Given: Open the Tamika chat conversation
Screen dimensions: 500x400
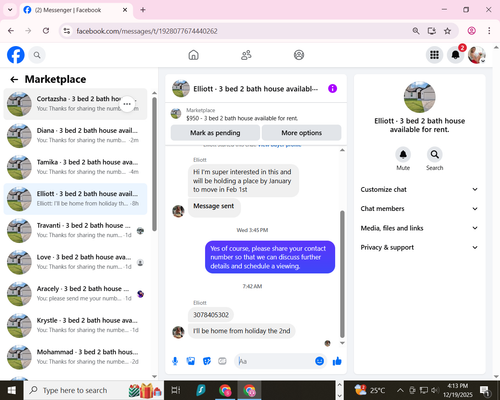Looking at the screenshot, I should [x=75, y=167].
